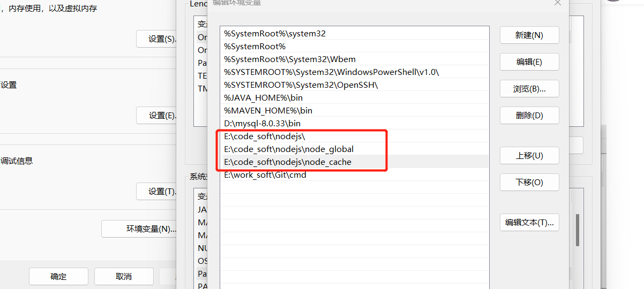Click 设置(T)... in the System Properties window

(x=156, y=192)
